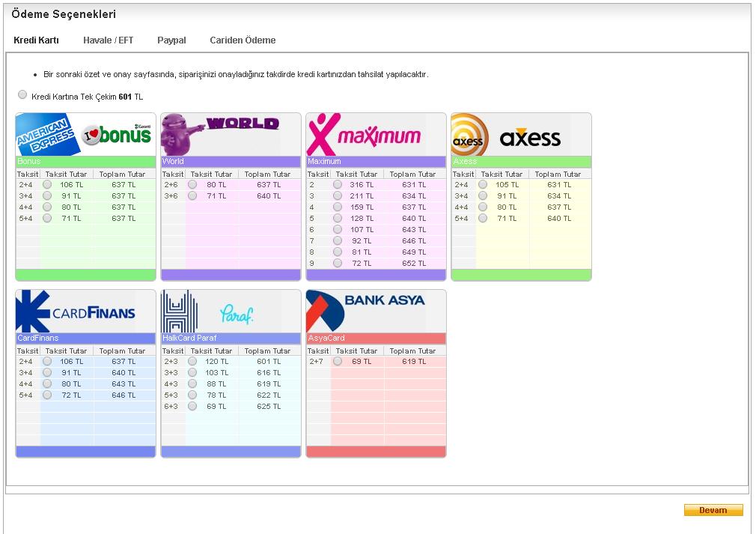
Task: Open the Cariden Ödeme tab
Action: point(243,40)
